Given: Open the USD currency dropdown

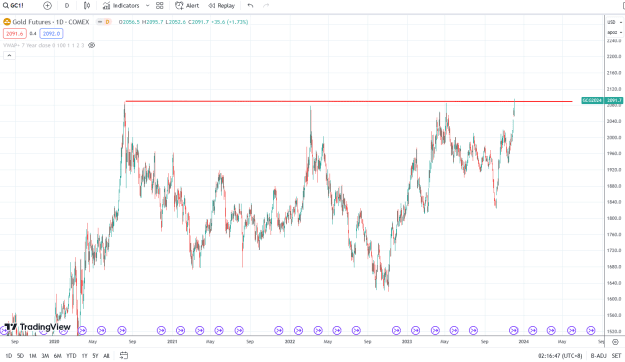Looking at the screenshot, I should 615,22.
